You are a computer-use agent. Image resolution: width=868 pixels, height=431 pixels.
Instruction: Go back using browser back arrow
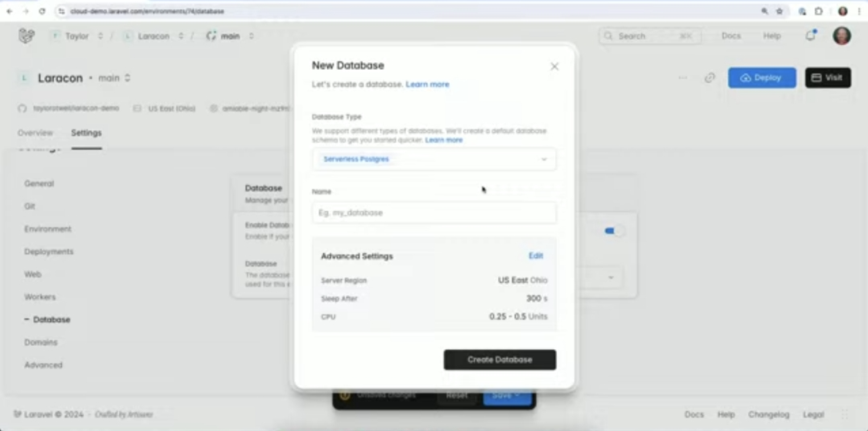pos(10,11)
